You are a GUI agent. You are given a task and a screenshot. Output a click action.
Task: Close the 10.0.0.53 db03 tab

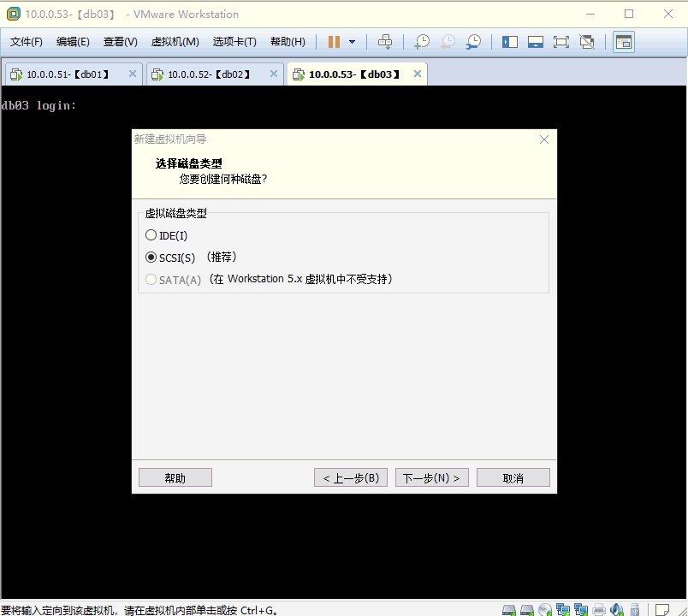click(418, 74)
